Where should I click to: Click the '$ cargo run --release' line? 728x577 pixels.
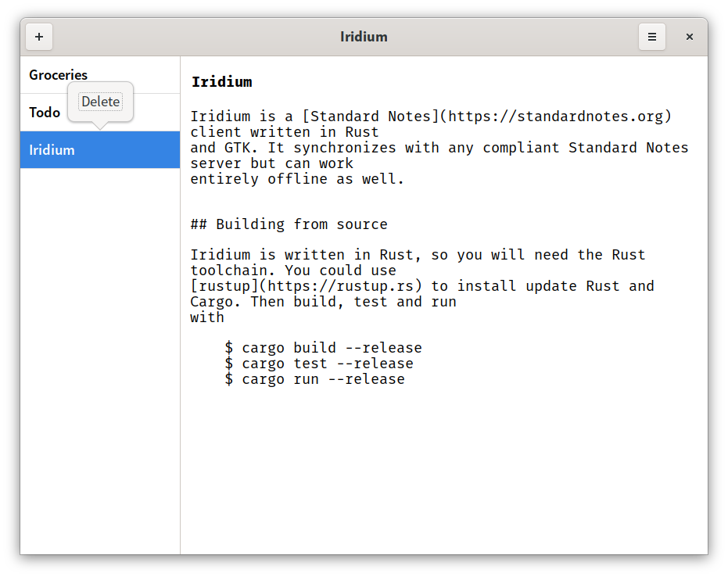[315, 379]
